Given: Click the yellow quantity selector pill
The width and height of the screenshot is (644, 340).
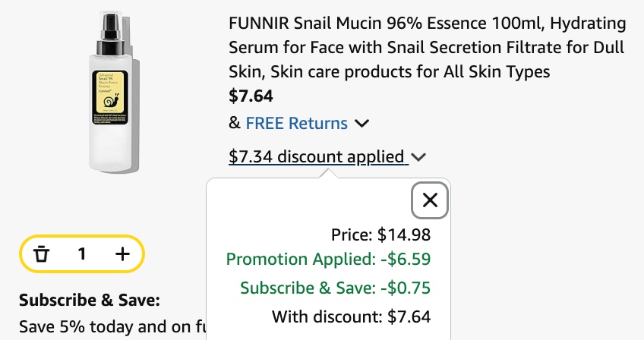Looking at the screenshot, I should 82,254.
